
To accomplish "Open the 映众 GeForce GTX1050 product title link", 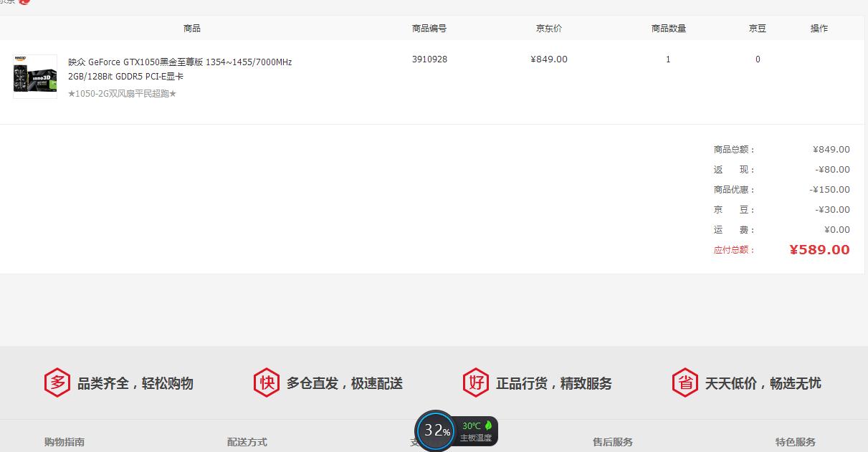I will [180, 69].
